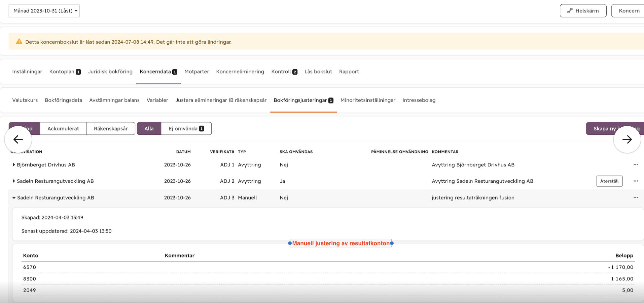
Task: Open the Inställningar tab
Action: tap(27, 72)
